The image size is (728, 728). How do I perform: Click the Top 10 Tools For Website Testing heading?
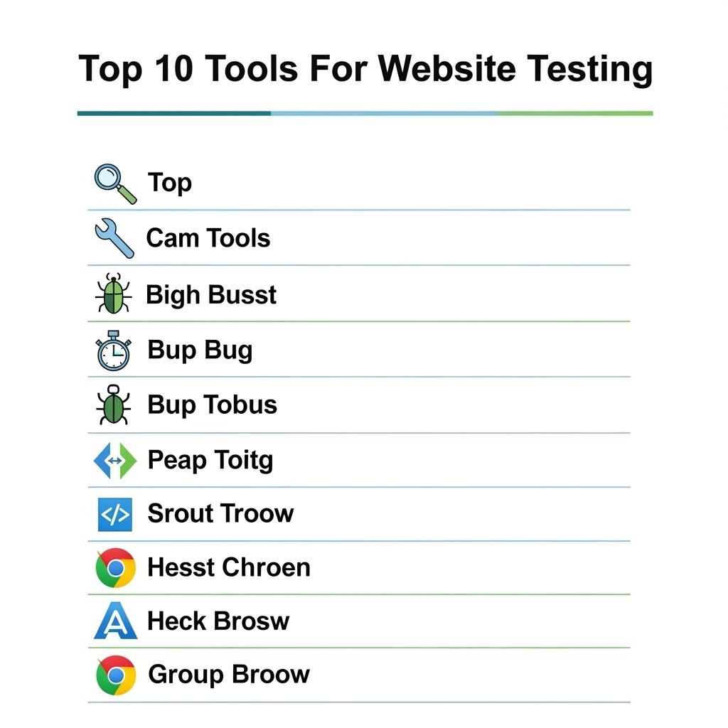pos(365,70)
